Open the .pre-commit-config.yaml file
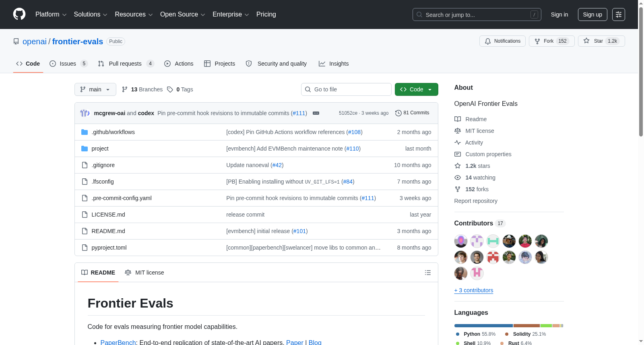 click(x=122, y=198)
